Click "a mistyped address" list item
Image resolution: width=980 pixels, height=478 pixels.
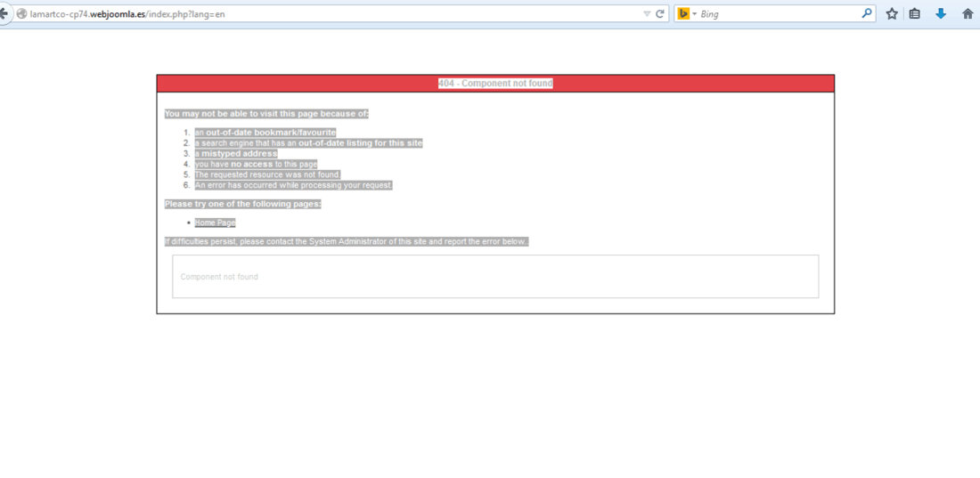[x=235, y=154]
